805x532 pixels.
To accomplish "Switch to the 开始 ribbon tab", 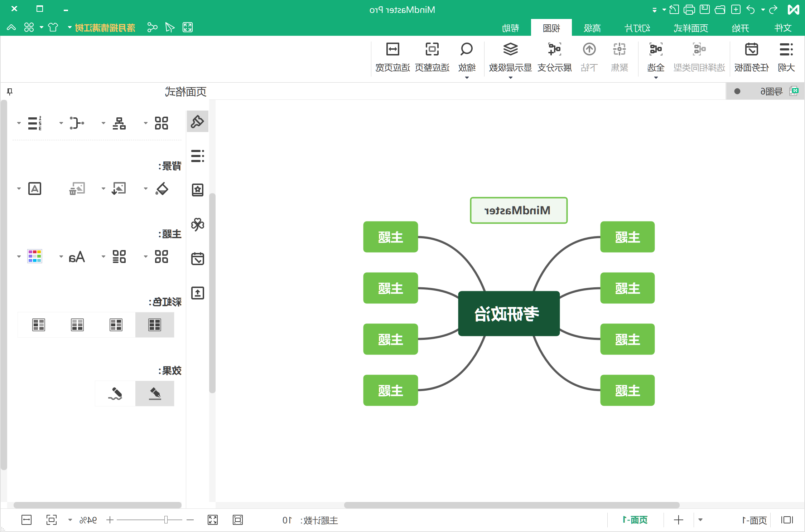I will click(740, 28).
